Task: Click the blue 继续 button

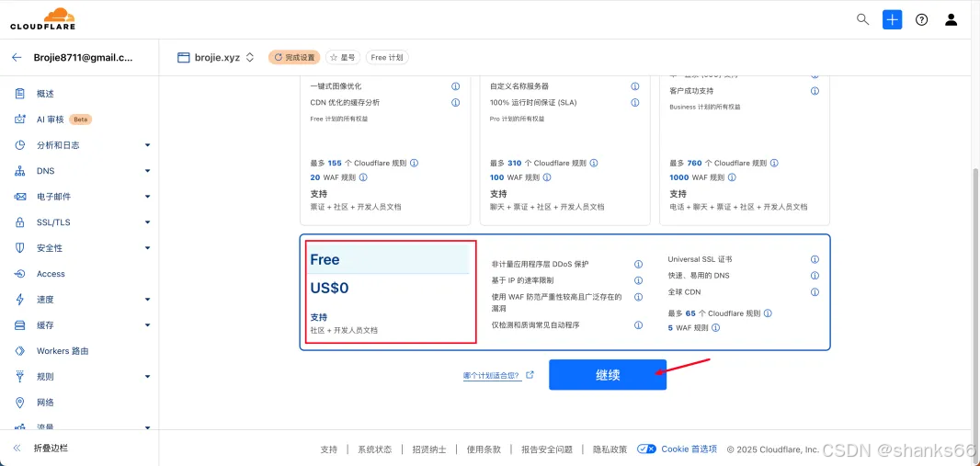Action: (608, 375)
